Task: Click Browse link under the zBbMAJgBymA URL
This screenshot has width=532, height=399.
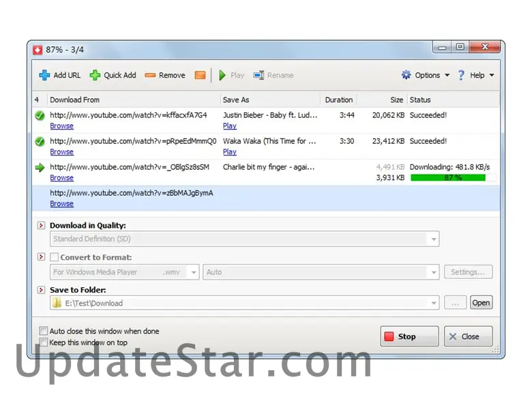Action: point(62,203)
